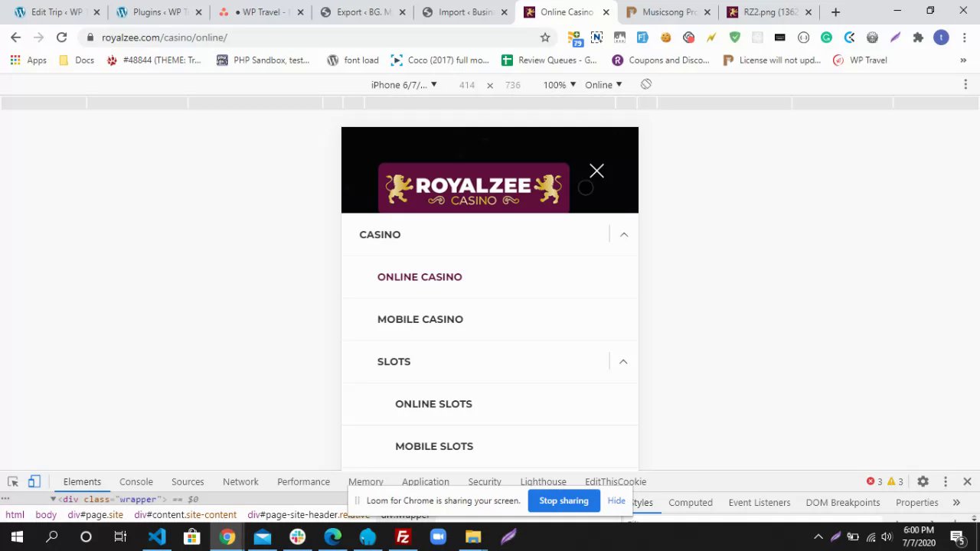Screen dimensions: 980x551
Task: Bookmark this page with the star
Action: tap(545, 37)
